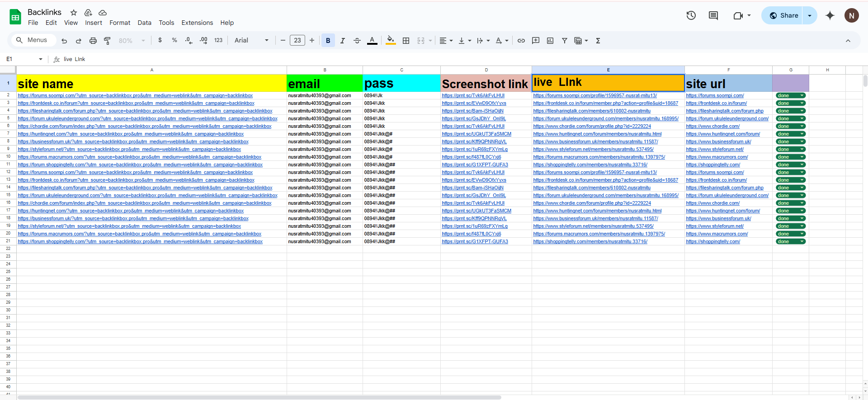
Task: Click the create a filter icon
Action: click(565, 41)
